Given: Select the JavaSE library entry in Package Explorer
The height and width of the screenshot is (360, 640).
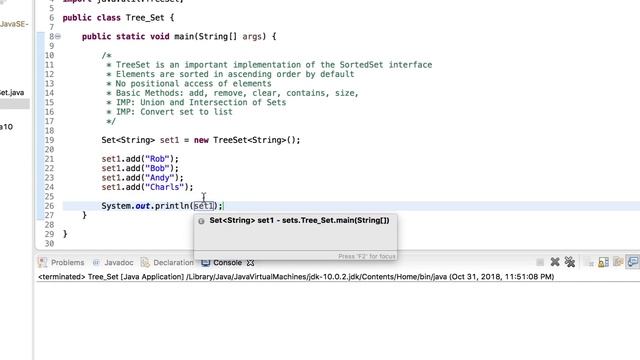Looking at the screenshot, I should point(14,24).
